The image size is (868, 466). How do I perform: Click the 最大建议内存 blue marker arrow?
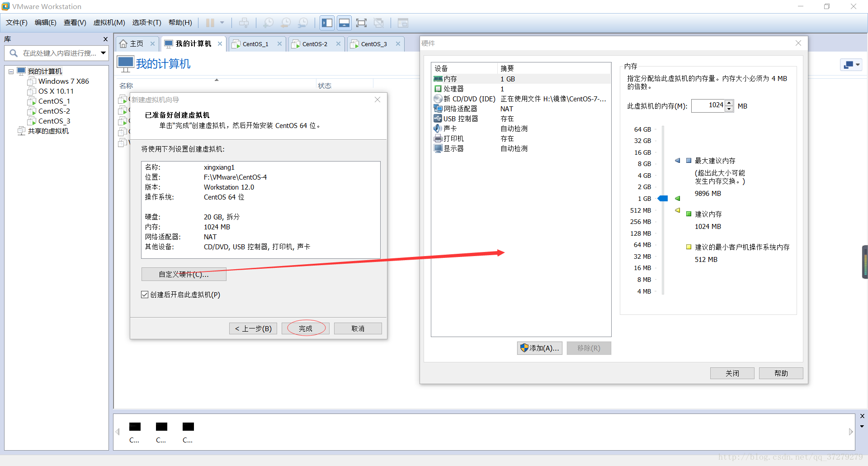677,161
